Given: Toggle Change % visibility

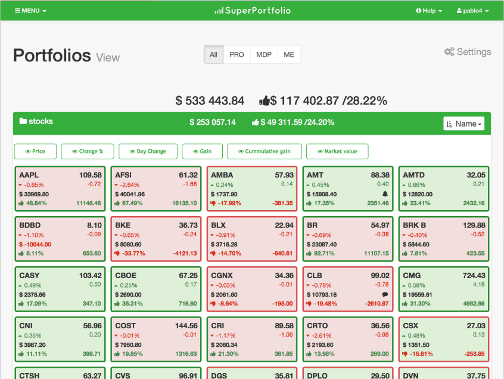Looking at the screenshot, I should [87, 151].
